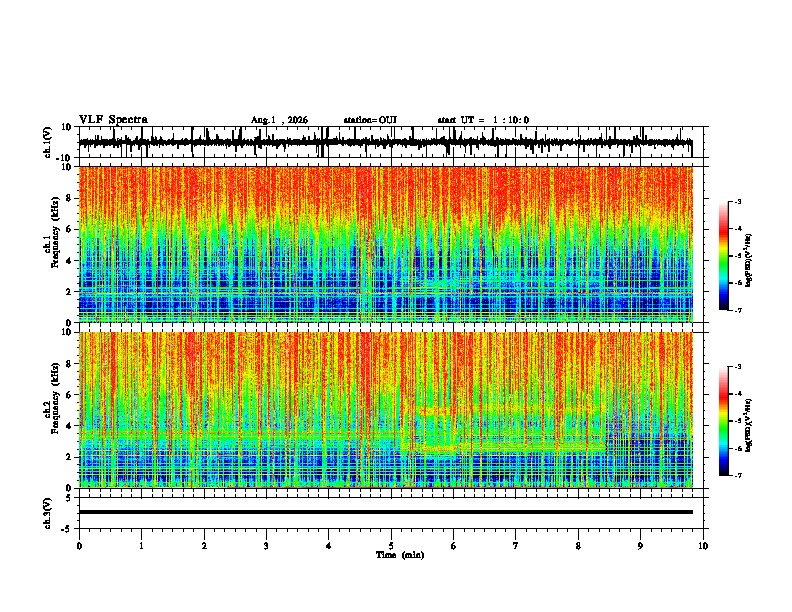Image resolution: width=792 pixels, height=612 pixels.
Task: Click time axis tick label "5"
Action: 391,546
